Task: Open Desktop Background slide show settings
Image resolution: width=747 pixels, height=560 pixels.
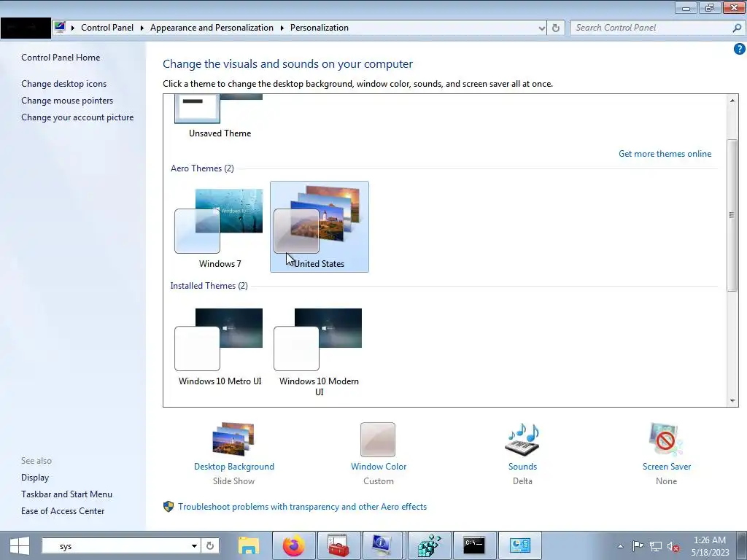Action: click(x=233, y=440)
